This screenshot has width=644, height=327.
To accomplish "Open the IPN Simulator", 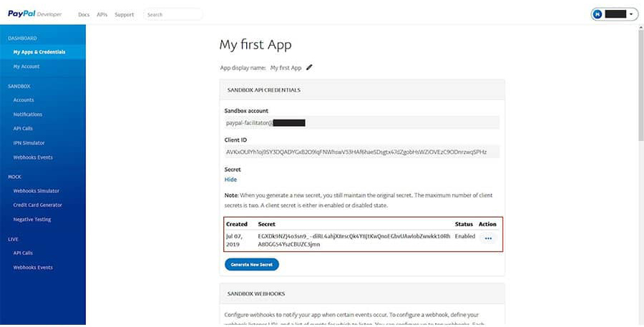I will tap(29, 143).
